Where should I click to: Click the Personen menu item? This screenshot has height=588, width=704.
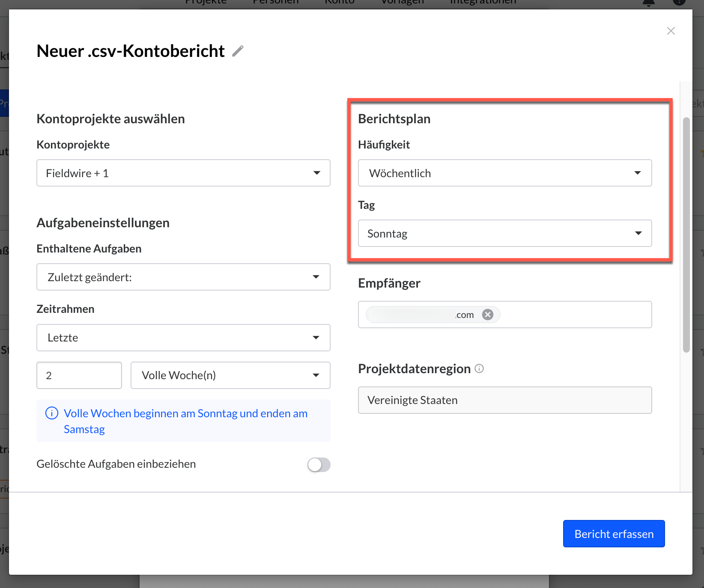click(276, 3)
